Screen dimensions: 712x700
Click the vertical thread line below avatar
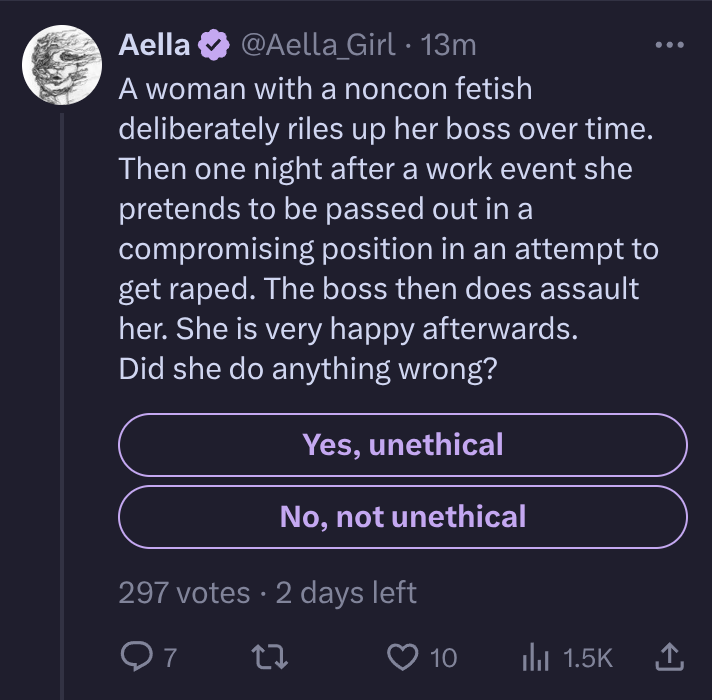(x=62, y=400)
